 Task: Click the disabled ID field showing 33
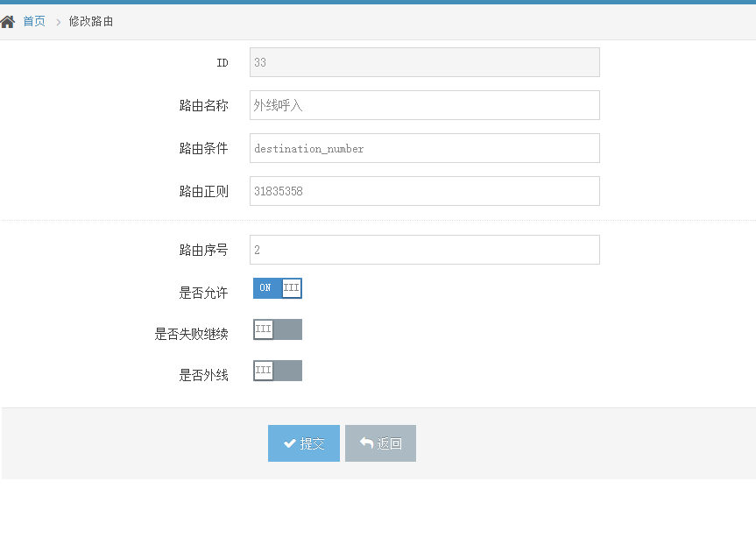[x=424, y=62]
